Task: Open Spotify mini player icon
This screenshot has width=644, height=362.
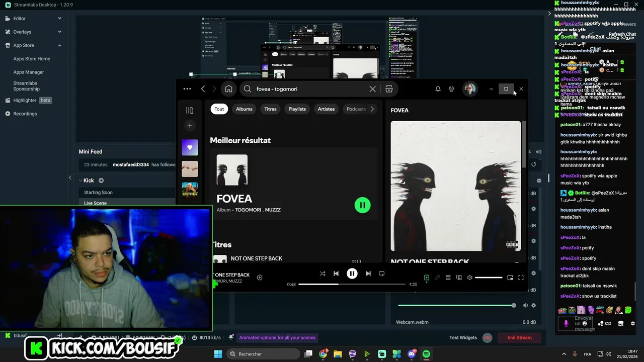Action: [x=510, y=278]
